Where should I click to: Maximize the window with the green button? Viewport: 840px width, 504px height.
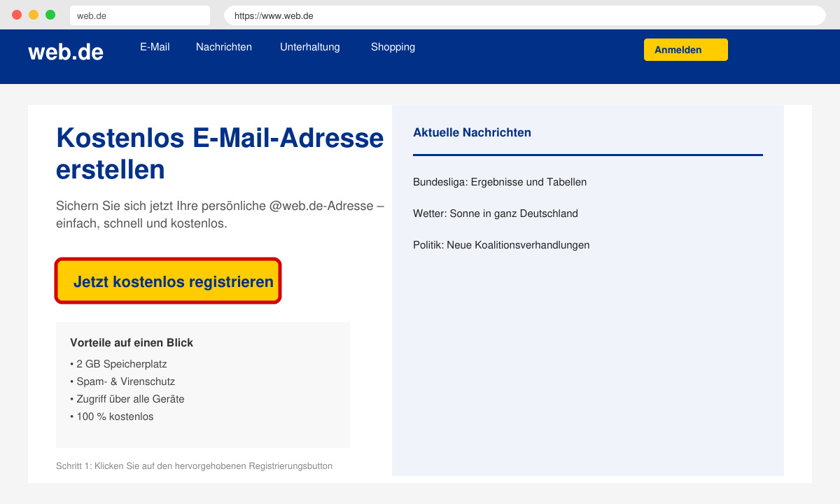(x=50, y=15)
